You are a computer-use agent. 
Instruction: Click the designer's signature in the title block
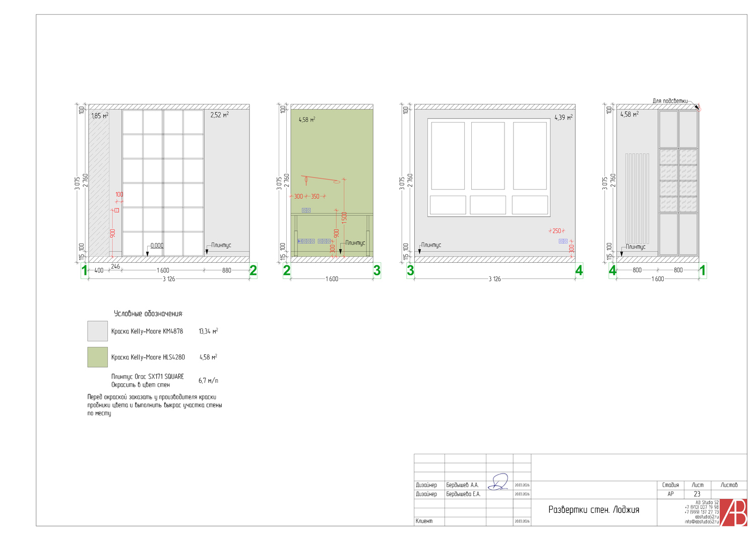point(499,483)
